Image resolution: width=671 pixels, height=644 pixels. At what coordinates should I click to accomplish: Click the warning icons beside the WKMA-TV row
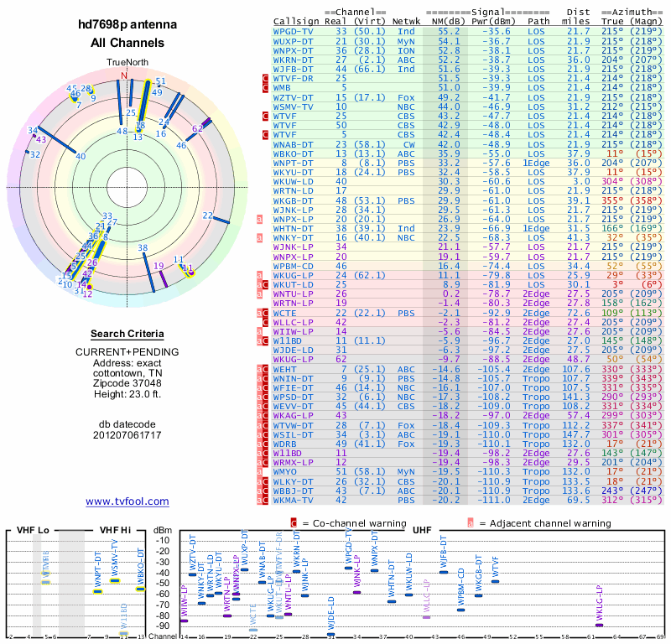[263, 501]
